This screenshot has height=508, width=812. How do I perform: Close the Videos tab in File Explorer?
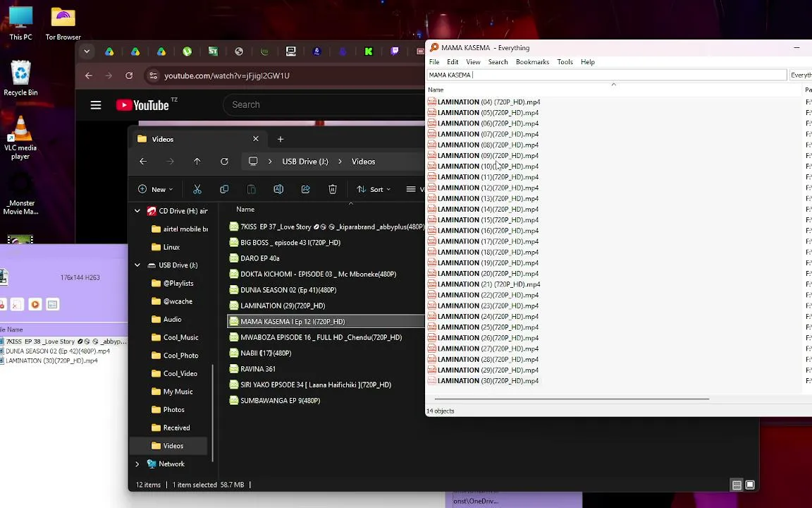[x=255, y=139]
